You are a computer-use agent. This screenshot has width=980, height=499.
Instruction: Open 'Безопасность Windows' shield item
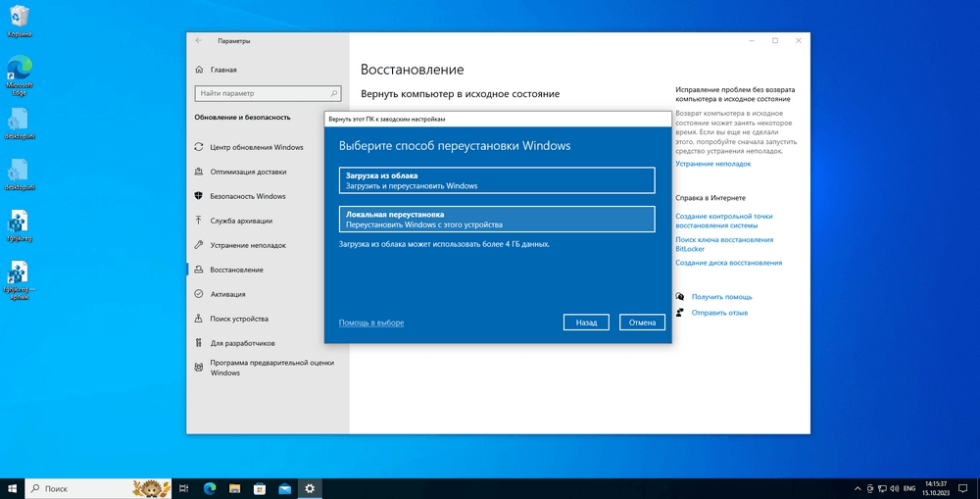[247, 196]
